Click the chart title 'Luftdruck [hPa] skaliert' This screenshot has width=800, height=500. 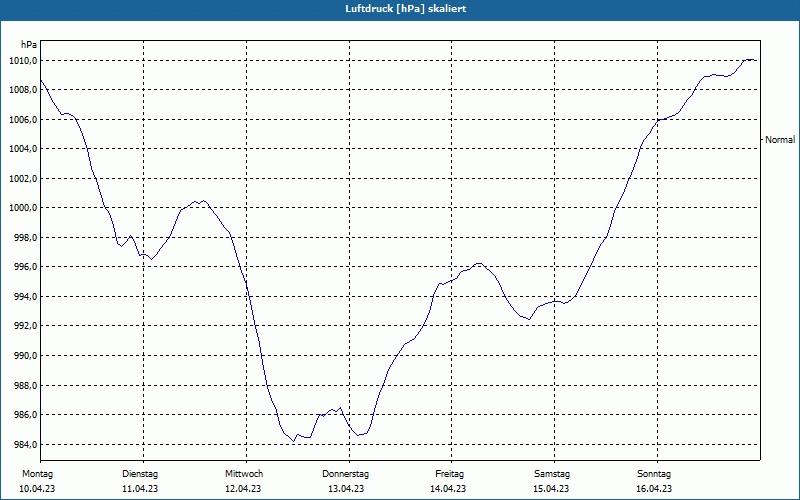pyautogui.click(x=406, y=9)
